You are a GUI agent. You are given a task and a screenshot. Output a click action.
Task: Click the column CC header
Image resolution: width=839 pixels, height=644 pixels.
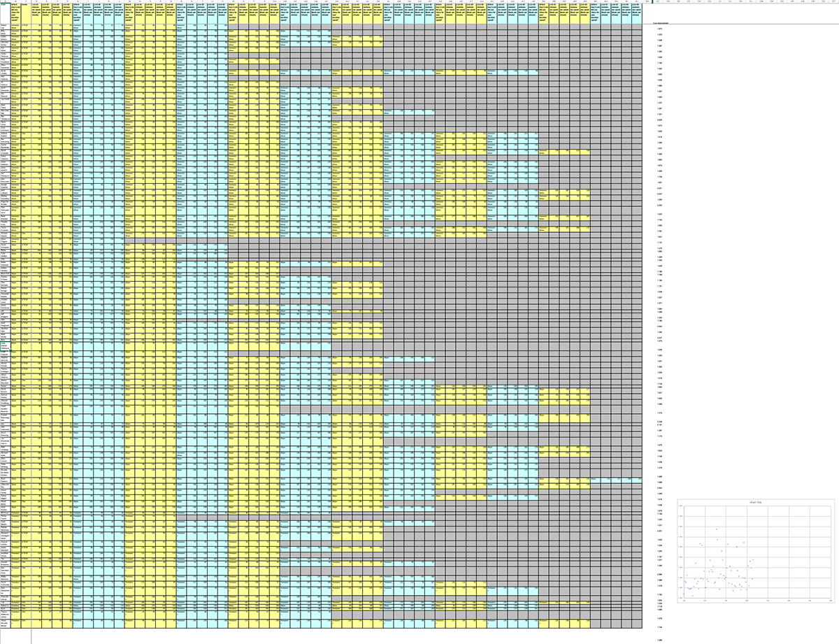click(x=658, y=1)
